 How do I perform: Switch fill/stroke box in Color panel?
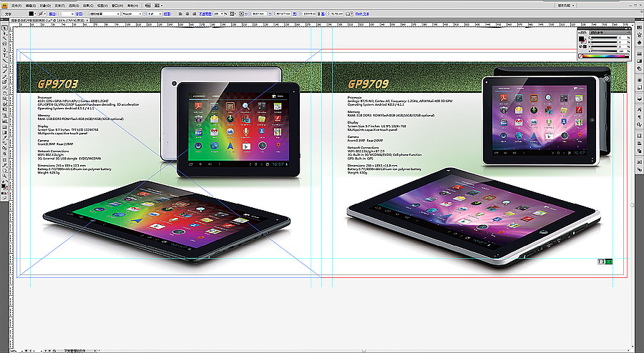click(582, 41)
